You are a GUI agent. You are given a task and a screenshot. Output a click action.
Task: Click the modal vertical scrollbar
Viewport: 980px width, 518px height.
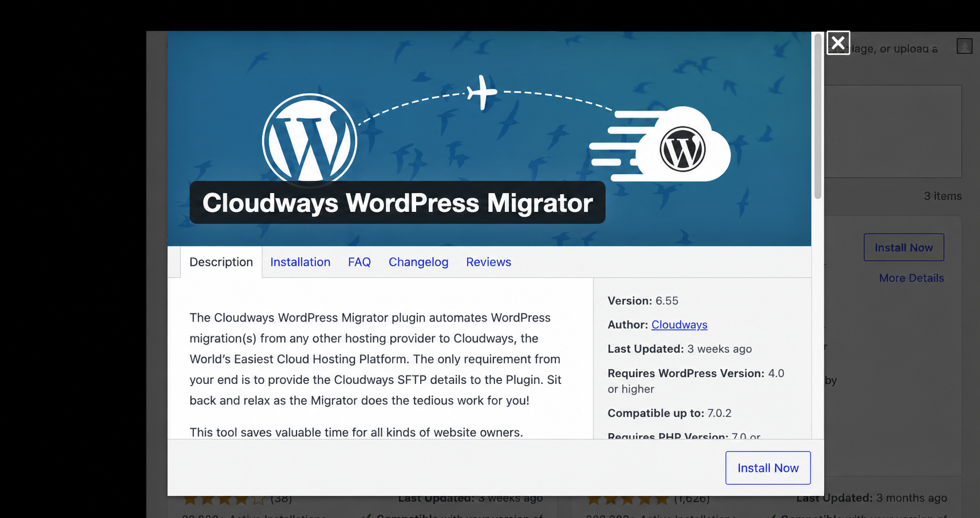coord(818,116)
